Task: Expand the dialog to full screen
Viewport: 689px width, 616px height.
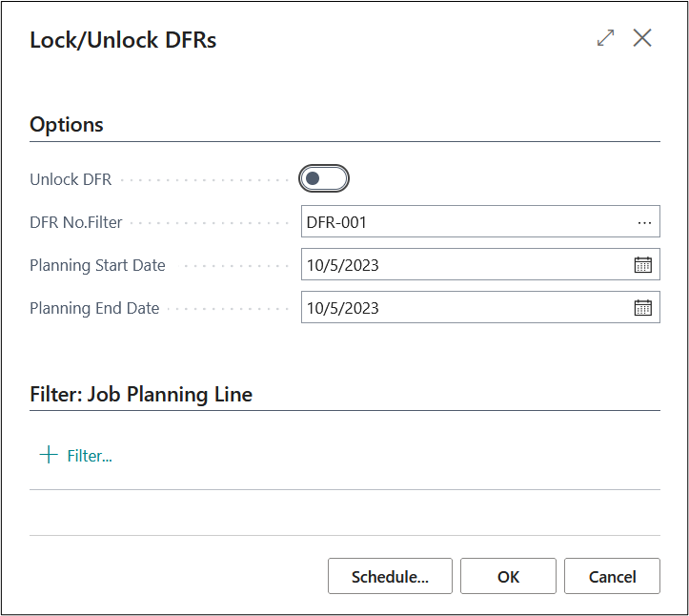Action: (605, 38)
